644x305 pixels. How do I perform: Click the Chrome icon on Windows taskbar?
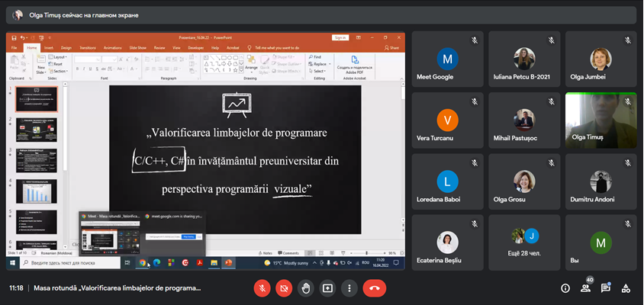[142, 263]
